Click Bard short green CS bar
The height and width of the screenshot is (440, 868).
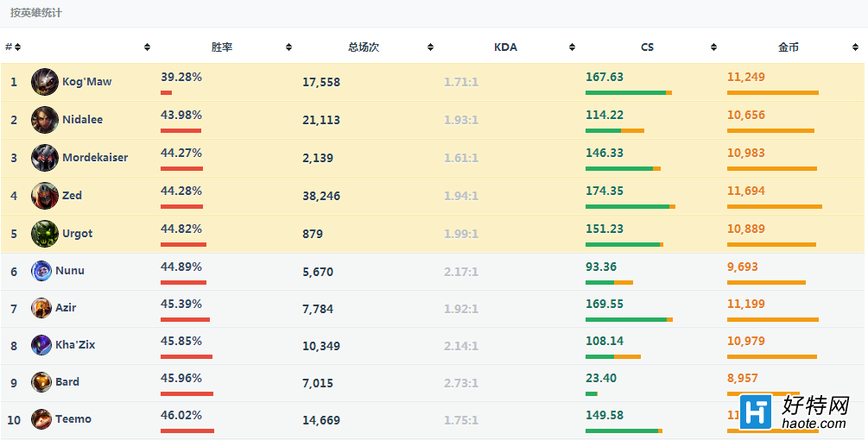[592, 393]
